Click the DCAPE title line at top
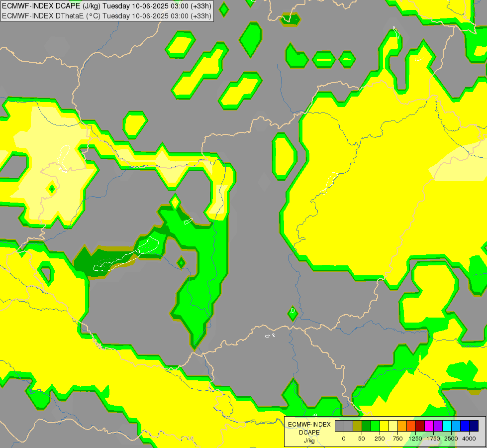The image size is (487, 448). (106, 6)
